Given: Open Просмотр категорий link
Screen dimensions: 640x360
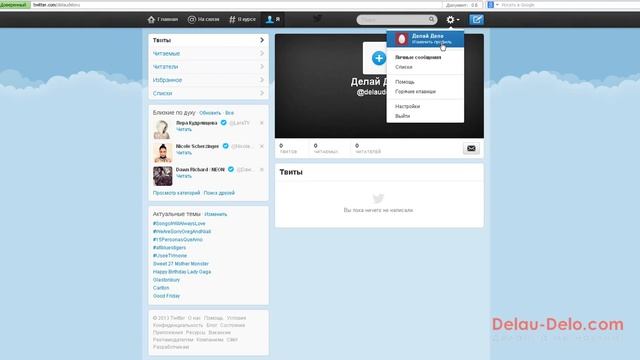Looking at the screenshot, I should tap(176, 193).
